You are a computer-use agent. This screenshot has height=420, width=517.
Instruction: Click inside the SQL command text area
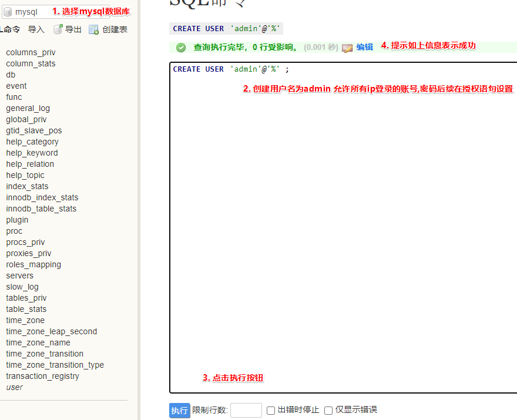343,227
